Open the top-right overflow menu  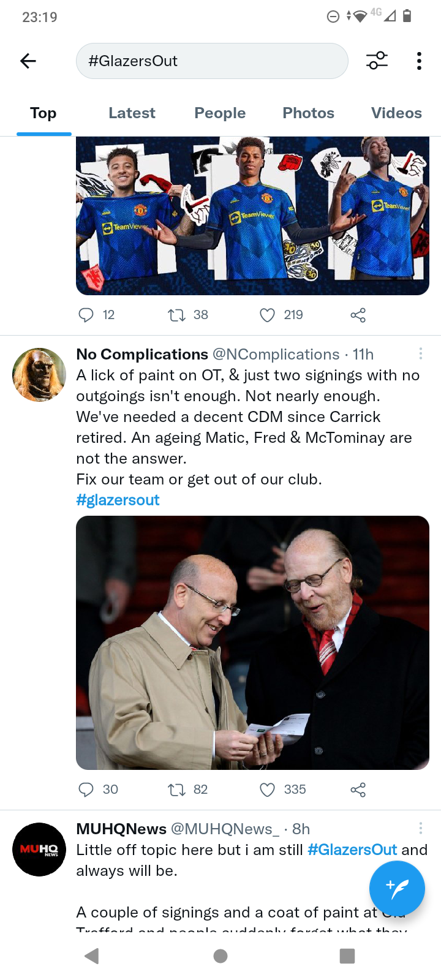pyautogui.click(x=419, y=61)
